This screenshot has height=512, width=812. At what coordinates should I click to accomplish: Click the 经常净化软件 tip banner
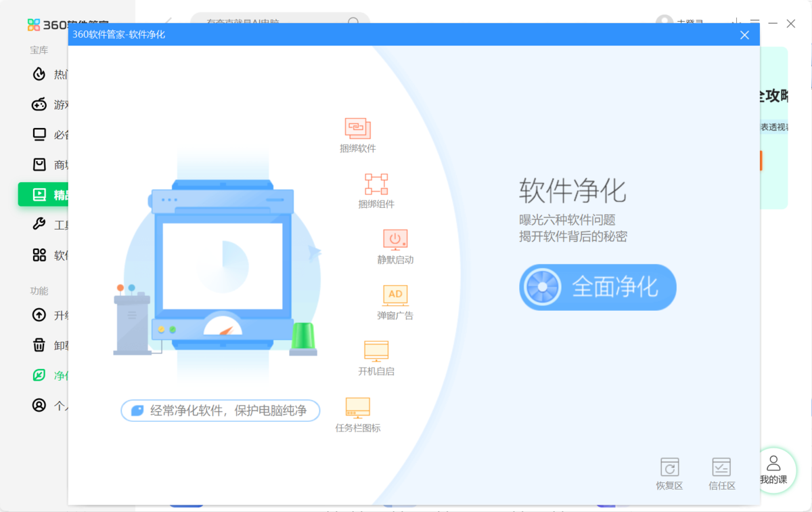(x=220, y=410)
